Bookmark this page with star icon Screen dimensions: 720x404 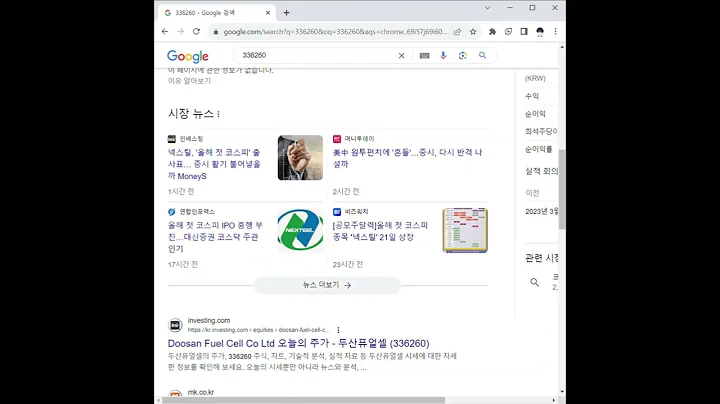pos(473,32)
